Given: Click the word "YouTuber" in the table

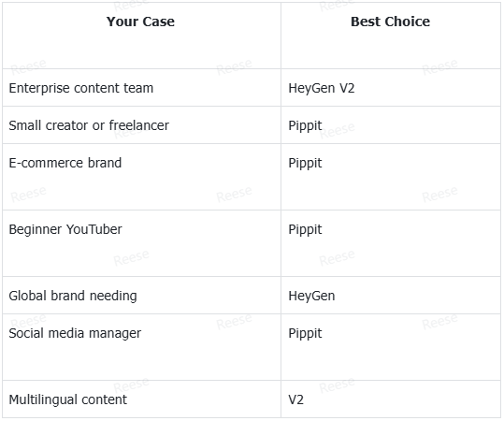Looking at the screenshot, I should 94,229.
